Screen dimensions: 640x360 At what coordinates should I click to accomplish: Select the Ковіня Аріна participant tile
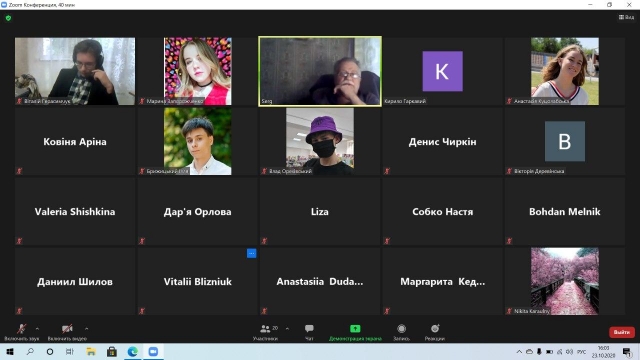75,141
